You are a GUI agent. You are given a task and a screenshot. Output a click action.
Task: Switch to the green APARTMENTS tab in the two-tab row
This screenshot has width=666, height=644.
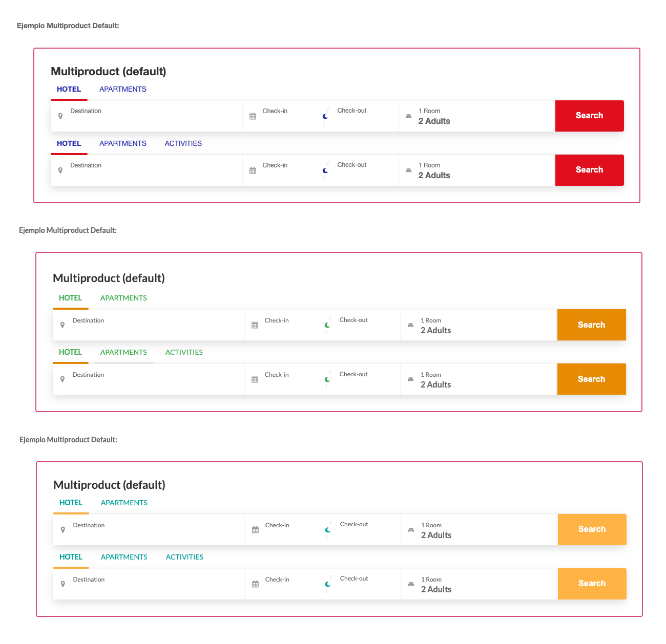click(x=123, y=298)
